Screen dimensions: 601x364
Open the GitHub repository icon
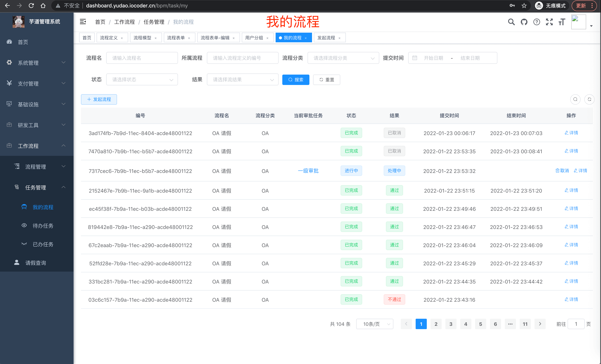point(524,22)
